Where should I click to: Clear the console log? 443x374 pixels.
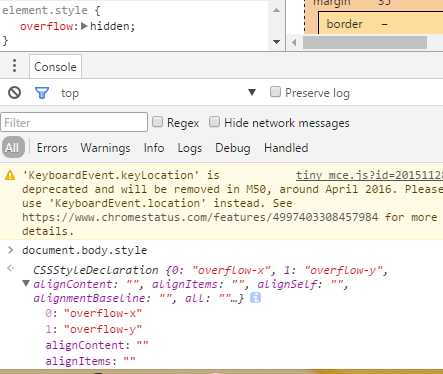pos(15,93)
